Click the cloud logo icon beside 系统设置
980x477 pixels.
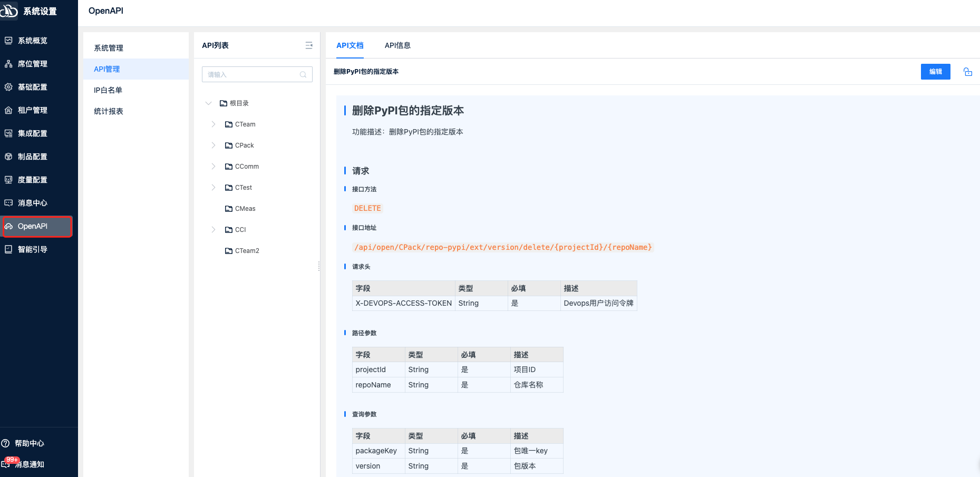click(x=8, y=11)
